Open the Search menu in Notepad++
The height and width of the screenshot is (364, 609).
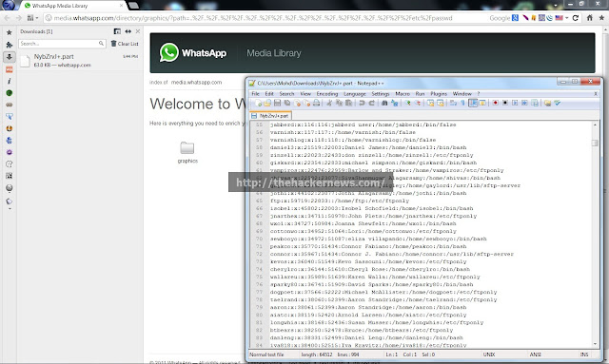pos(286,94)
